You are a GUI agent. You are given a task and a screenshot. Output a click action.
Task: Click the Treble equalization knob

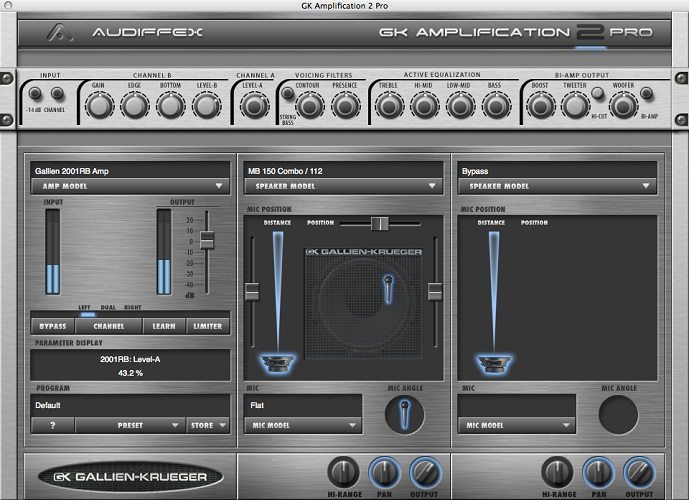pyautogui.click(x=390, y=105)
